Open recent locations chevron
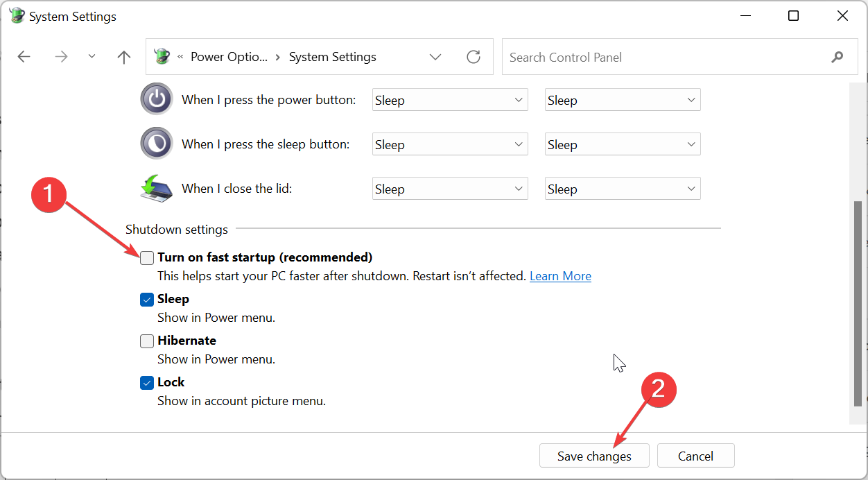The width and height of the screenshot is (868, 480). click(x=92, y=57)
